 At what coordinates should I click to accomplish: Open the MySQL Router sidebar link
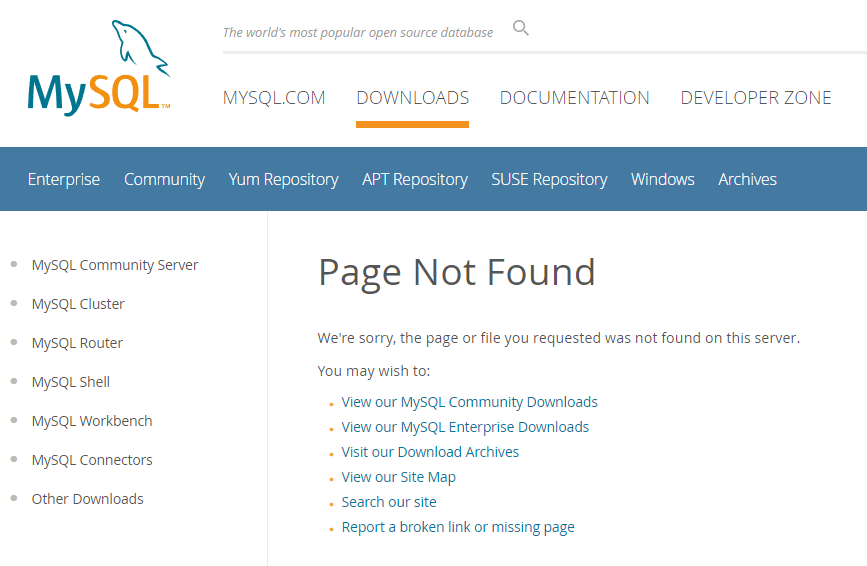pos(77,343)
